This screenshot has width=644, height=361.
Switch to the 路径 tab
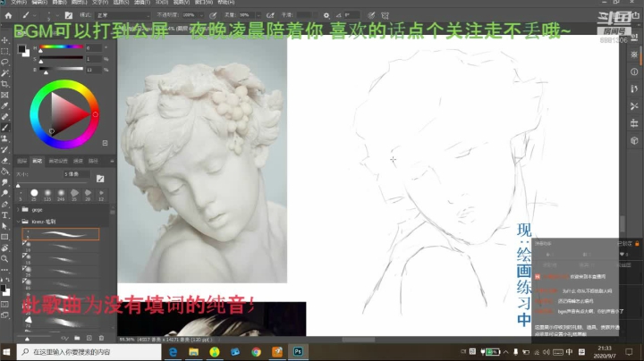click(x=93, y=161)
